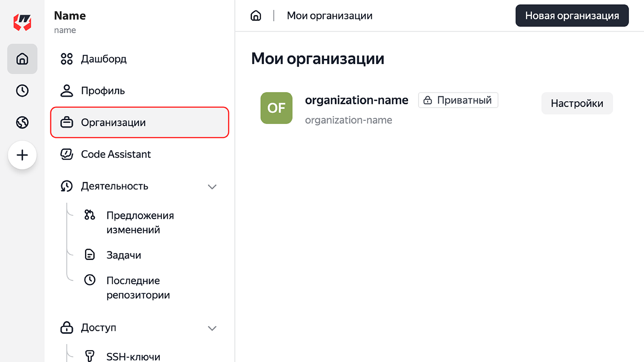This screenshot has width=644, height=362.
Task: Collapse the Доступ section
Action: click(x=213, y=328)
